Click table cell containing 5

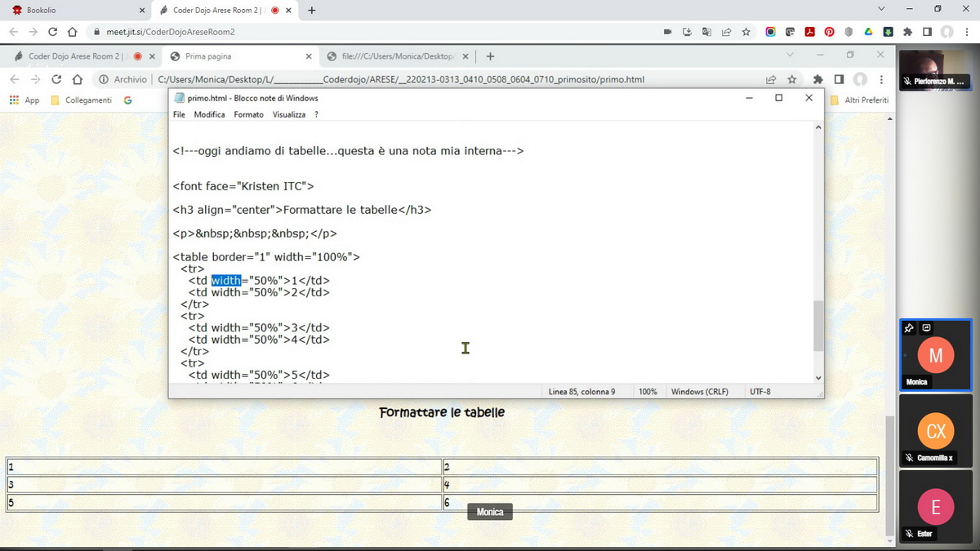tap(225, 502)
